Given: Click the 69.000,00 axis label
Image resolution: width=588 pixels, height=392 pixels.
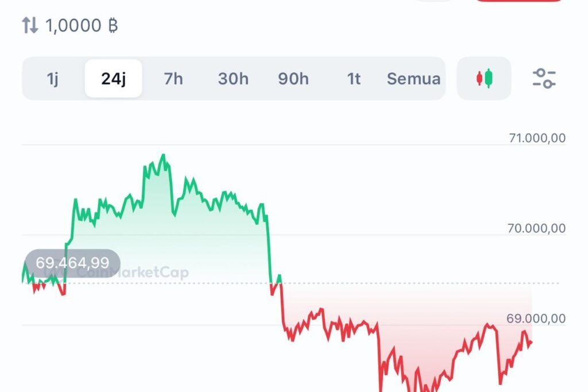Looking at the screenshot, I should pos(537,318).
